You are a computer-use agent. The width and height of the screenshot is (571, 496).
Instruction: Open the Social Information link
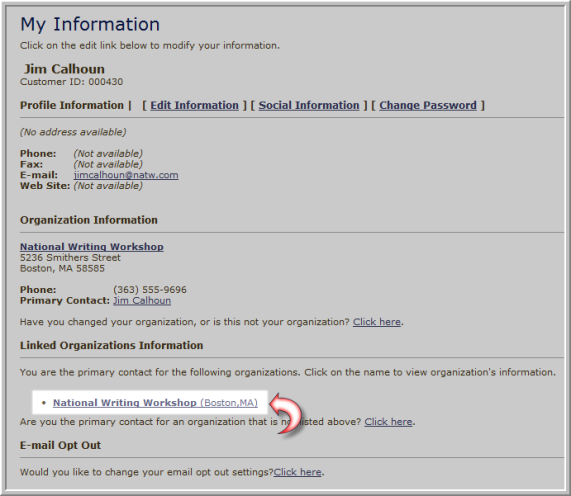tap(309, 105)
